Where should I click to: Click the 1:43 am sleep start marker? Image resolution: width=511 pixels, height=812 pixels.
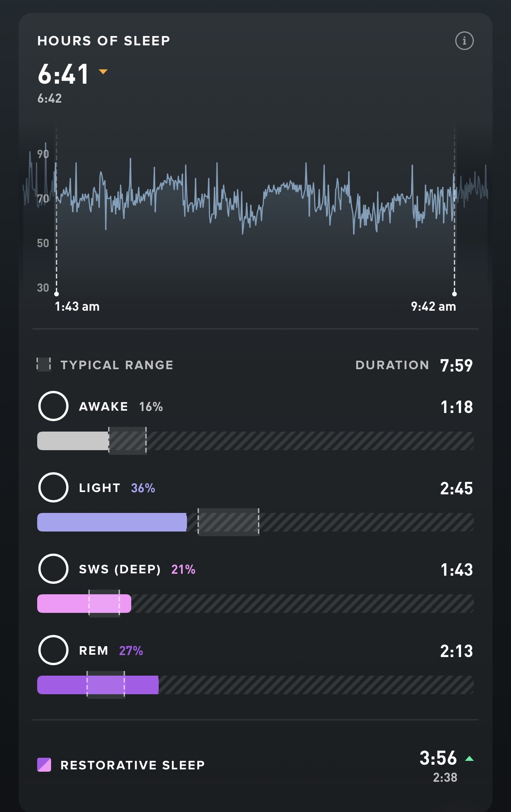(57, 294)
